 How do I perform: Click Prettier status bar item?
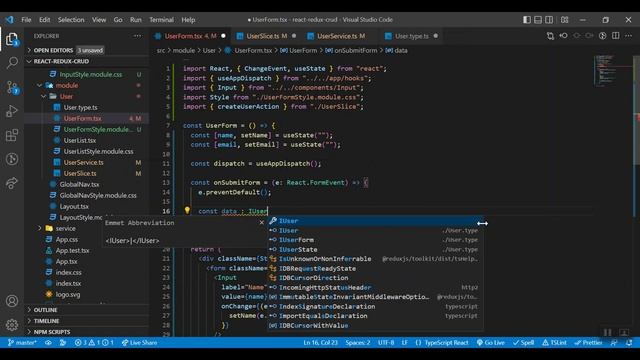[x=588, y=342]
